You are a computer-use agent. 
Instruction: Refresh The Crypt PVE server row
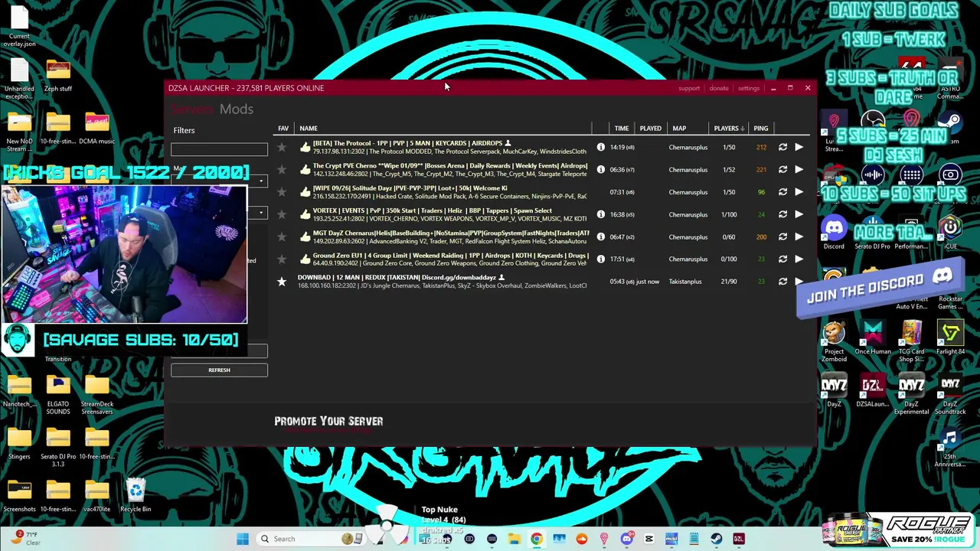tap(782, 169)
